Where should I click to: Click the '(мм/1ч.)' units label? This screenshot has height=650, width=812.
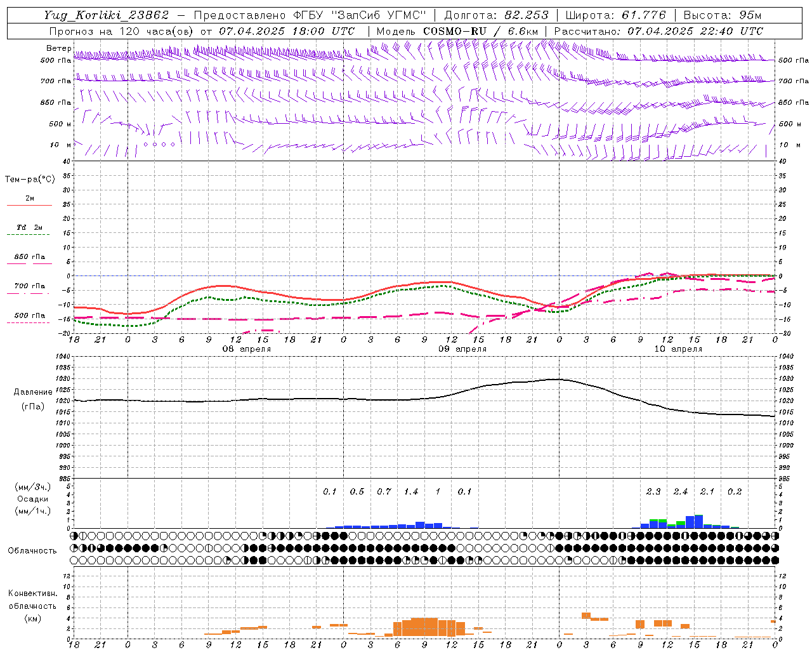33,511
